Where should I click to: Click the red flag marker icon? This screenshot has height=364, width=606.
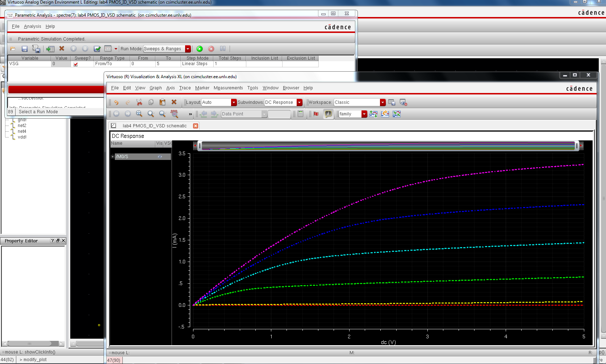316,114
